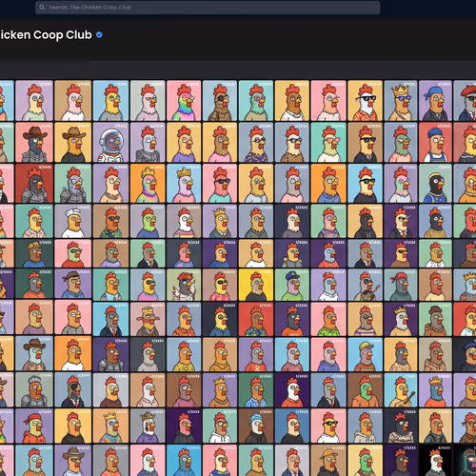476x476 pixels.
Task: Open chicken wearing blue bandana on purple
Action: pos(435,101)
